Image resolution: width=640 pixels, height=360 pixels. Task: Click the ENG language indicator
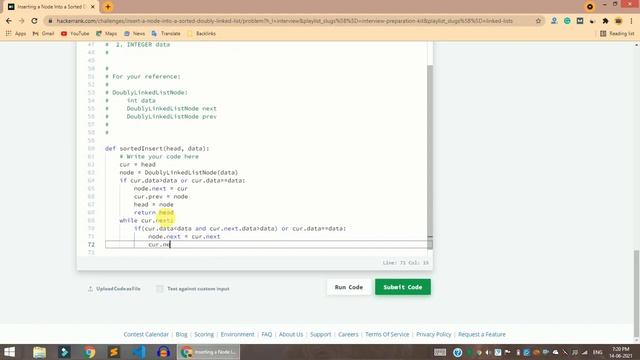pos(598,352)
